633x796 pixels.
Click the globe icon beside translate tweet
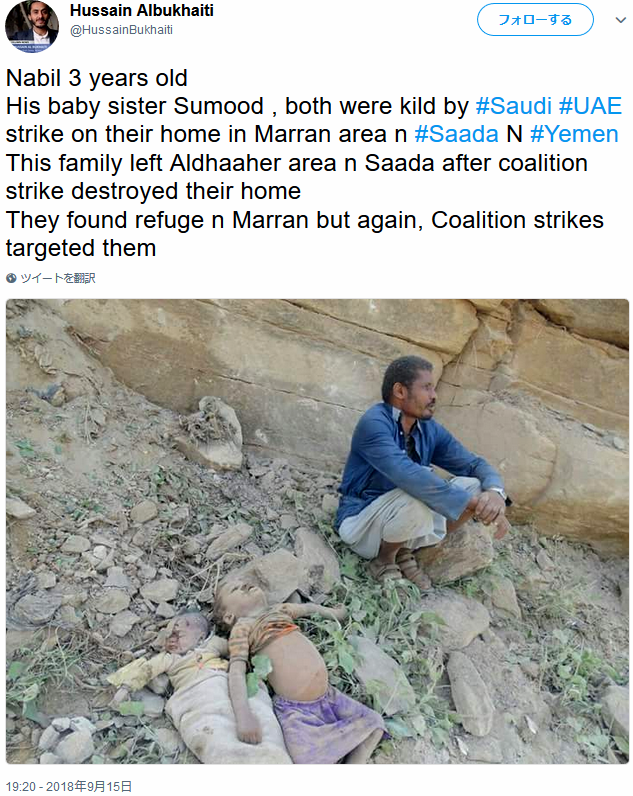click(11, 278)
